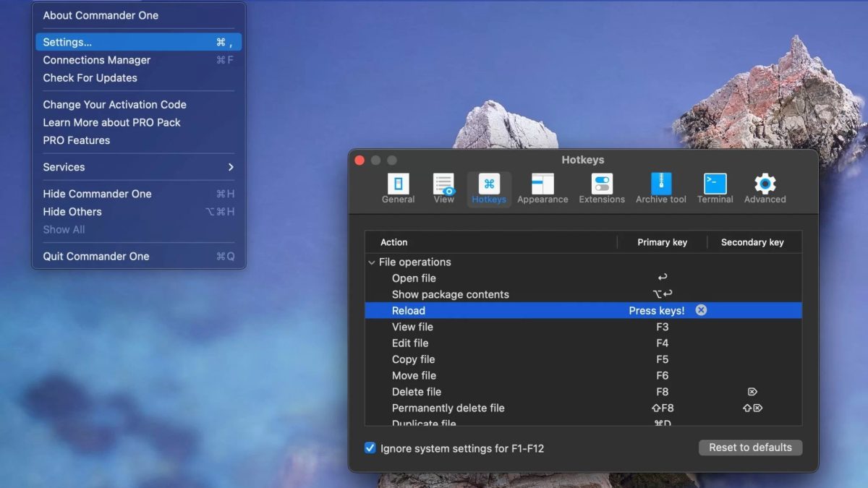Open the Extensions settings icon
This screenshot has height=488, width=868.
coord(602,184)
